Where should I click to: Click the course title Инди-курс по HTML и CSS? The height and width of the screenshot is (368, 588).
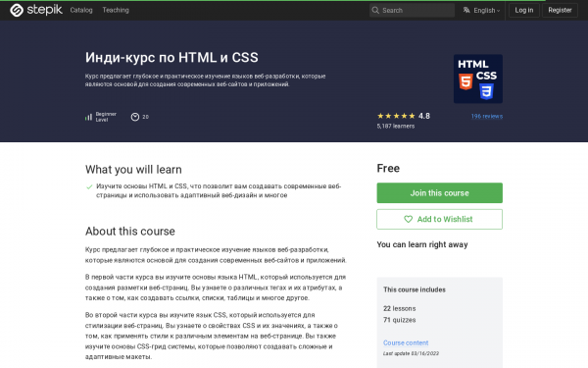point(171,58)
